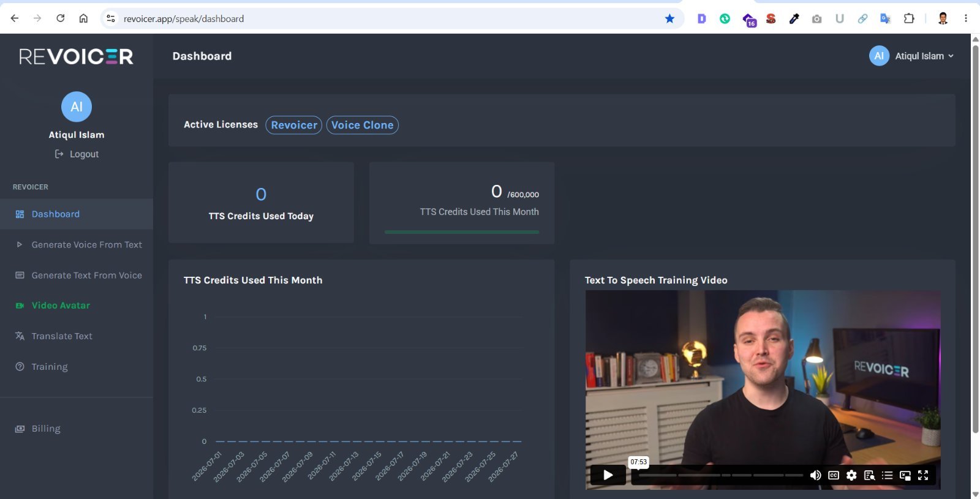Reload the current page

(x=60, y=18)
